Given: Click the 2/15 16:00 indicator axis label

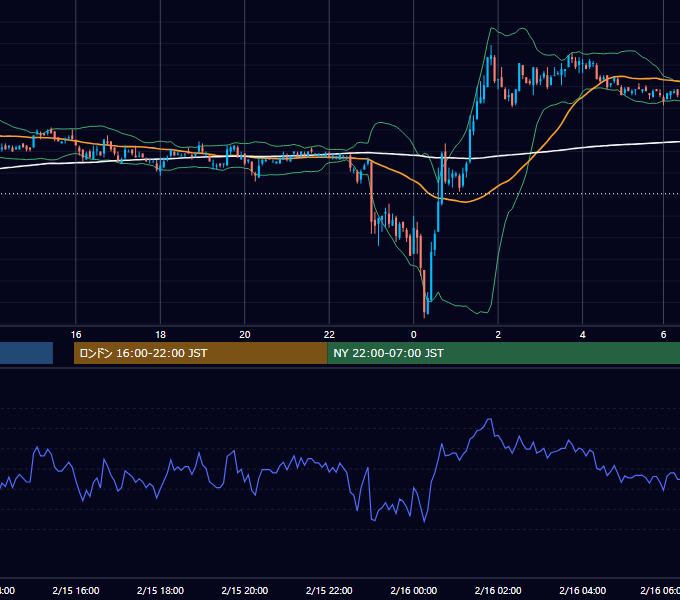Looking at the screenshot, I should coord(76,590).
